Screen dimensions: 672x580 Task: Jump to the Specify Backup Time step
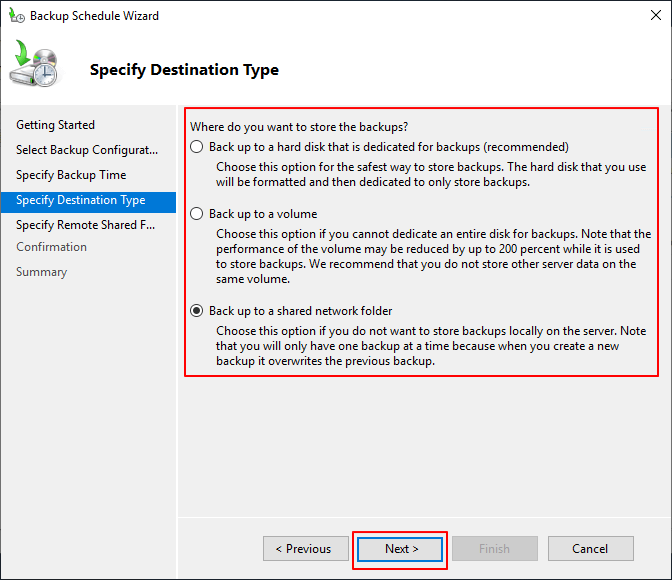click(71, 175)
